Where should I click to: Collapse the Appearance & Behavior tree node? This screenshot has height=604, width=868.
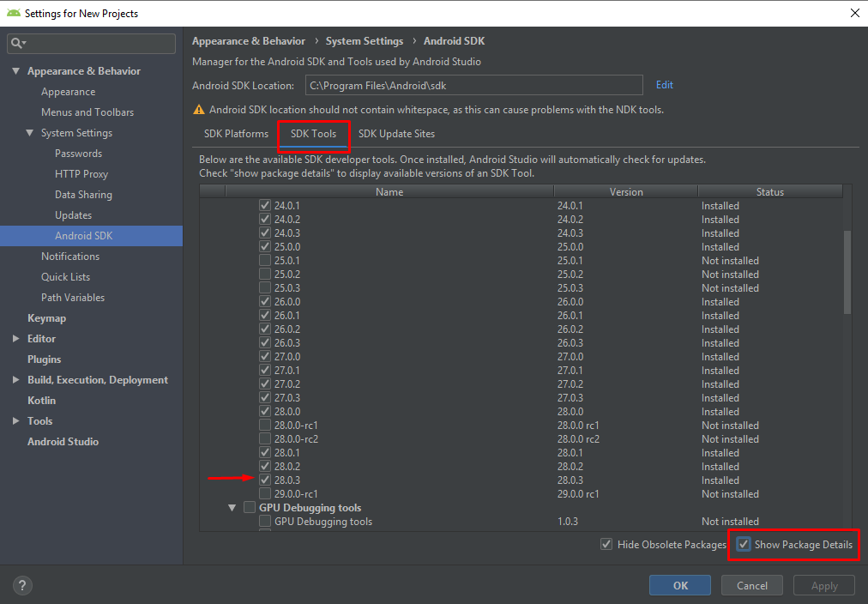point(16,71)
